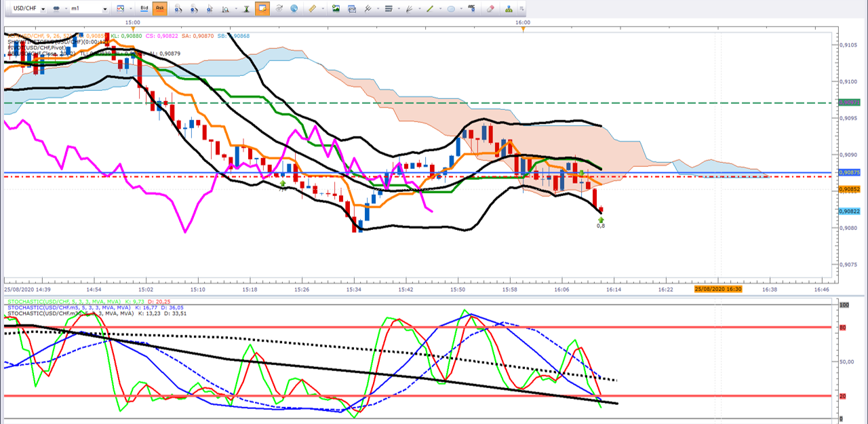Viewport: 868px width, 424px height.
Task: Select the red lower stochastic line at 20
Action: 418,396
